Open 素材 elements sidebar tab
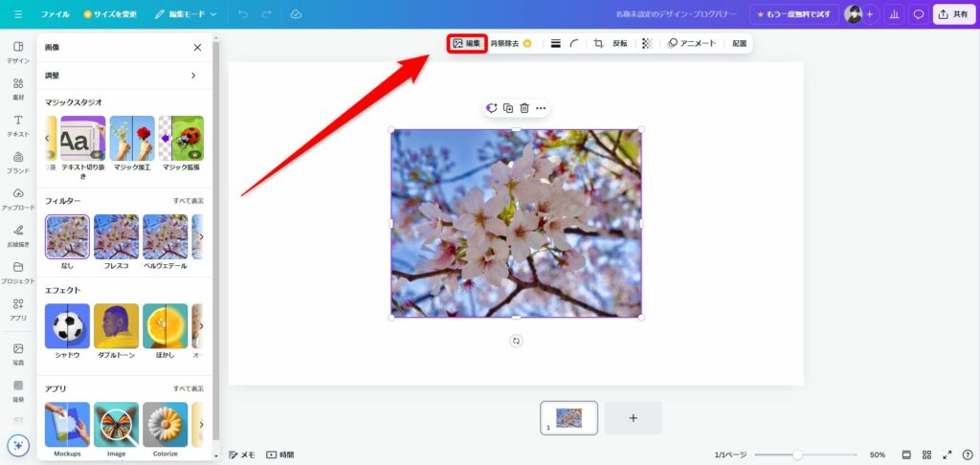The height and width of the screenshot is (465, 980). tap(18, 89)
